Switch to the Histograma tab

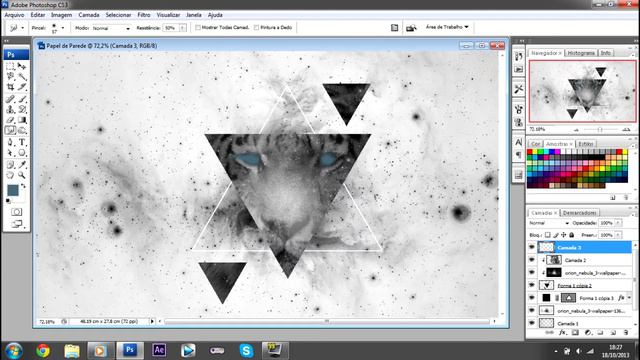pyautogui.click(x=581, y=53)
